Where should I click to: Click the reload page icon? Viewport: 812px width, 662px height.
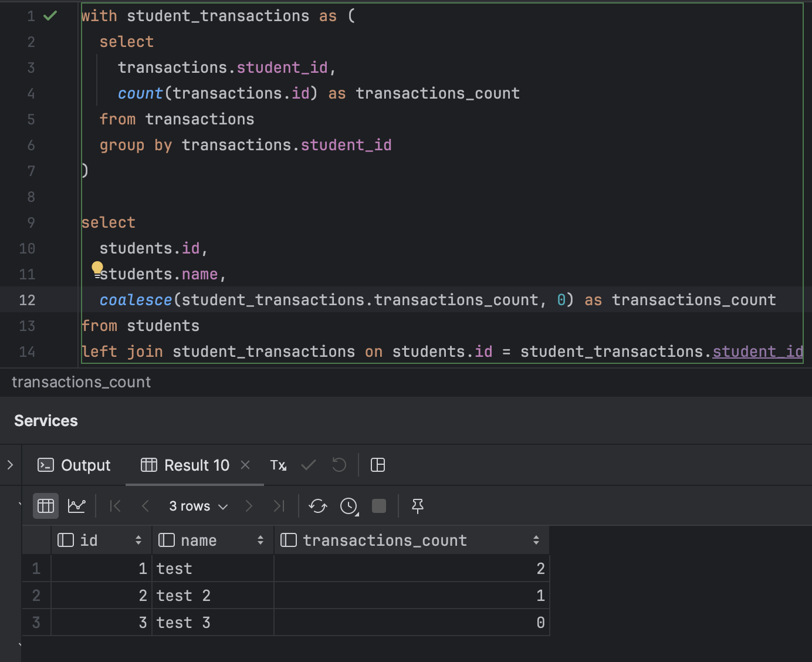[318, 506]
